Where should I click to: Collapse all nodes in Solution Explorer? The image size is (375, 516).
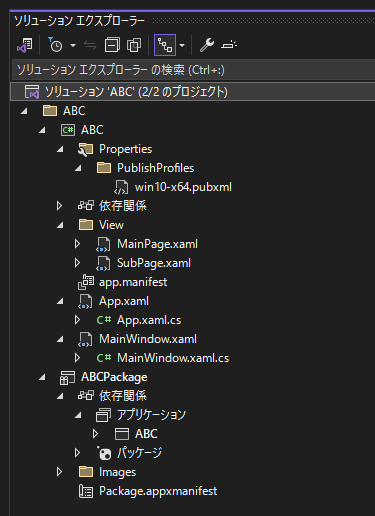(112, 45)
